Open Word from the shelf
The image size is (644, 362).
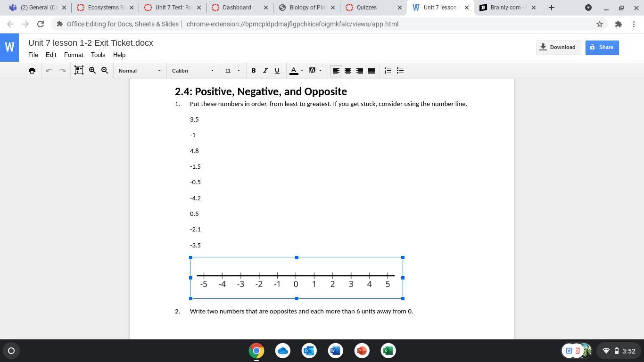[x=335, y=351]
